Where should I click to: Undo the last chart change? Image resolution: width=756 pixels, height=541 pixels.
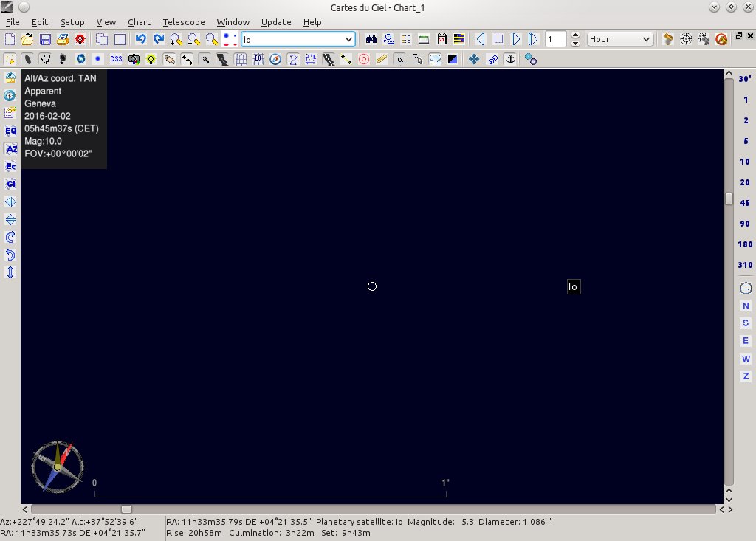point(141,39)
